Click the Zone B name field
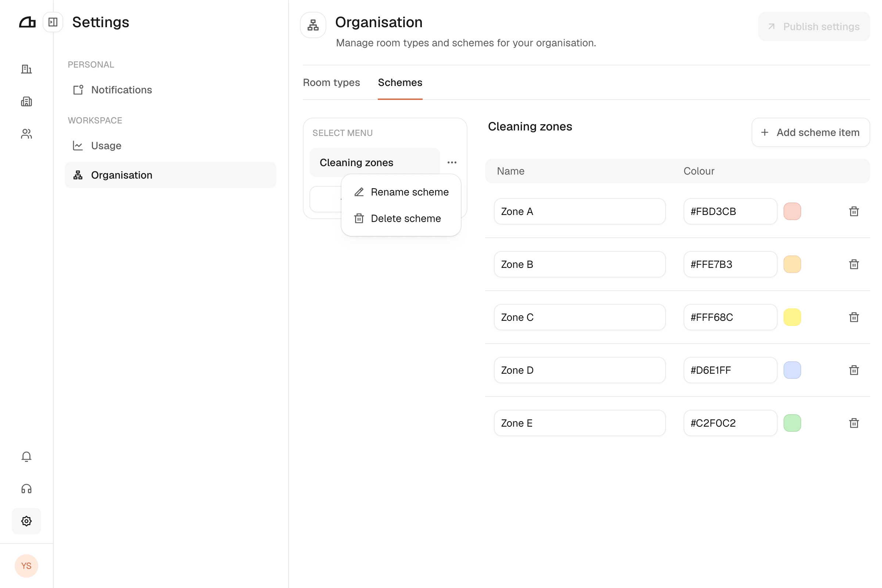Image resolution: width=882 pixels, height=588 pixels. pyautogui.click(x=580, y=264)
